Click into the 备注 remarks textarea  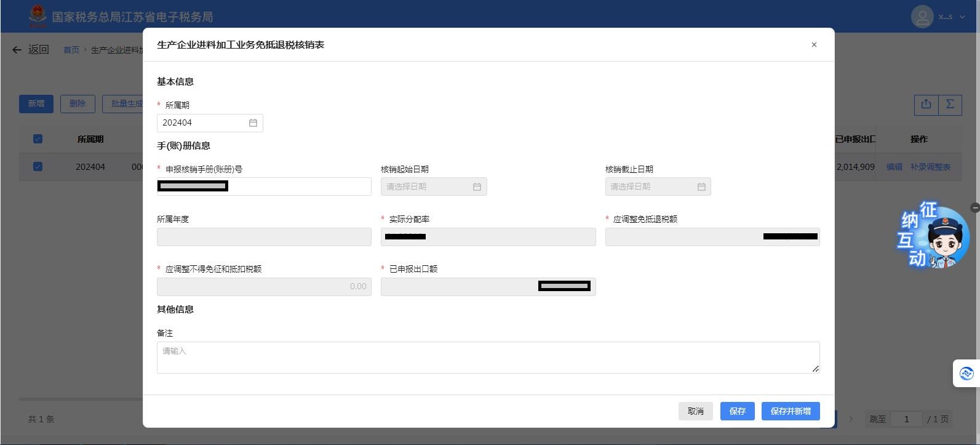click(x=487, y=357)
